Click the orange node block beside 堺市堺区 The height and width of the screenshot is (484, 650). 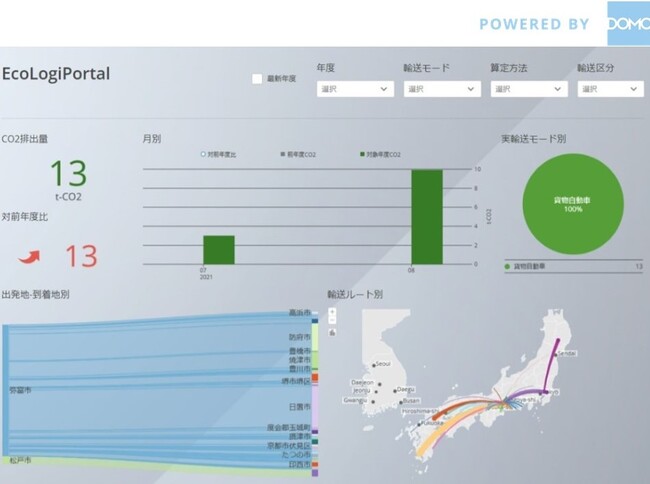tap(315, 378)
